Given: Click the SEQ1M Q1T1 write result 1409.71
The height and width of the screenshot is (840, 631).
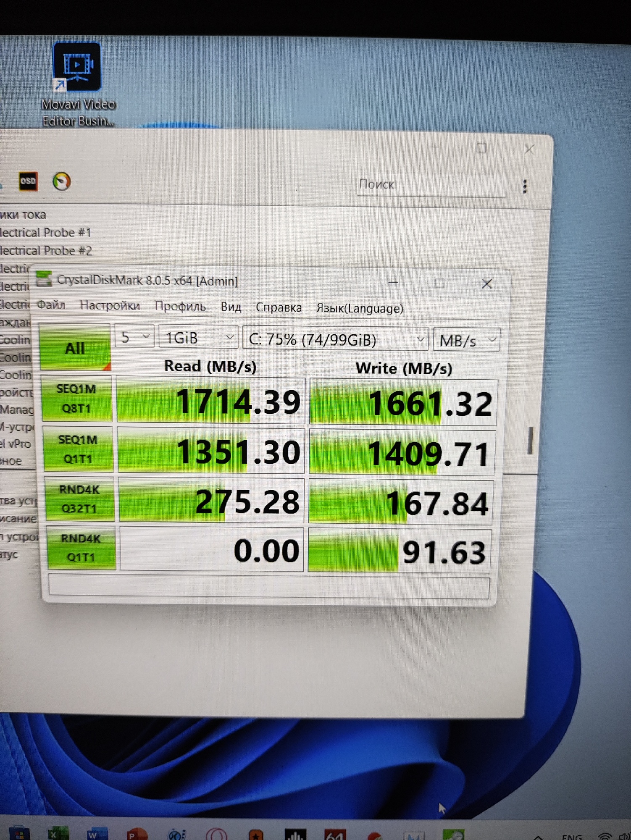Looking at the screenshot, I should click(x=402, y=453).
